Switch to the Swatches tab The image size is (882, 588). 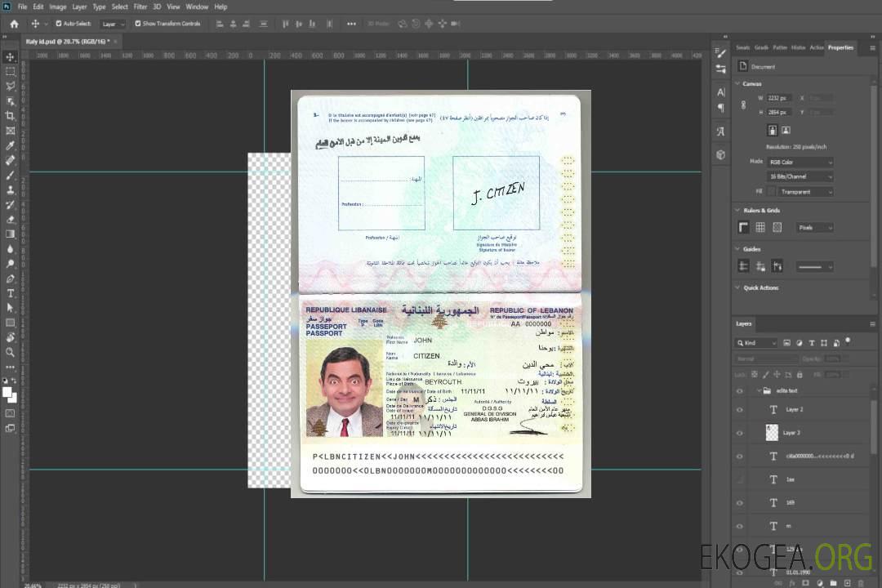(742, 48)
